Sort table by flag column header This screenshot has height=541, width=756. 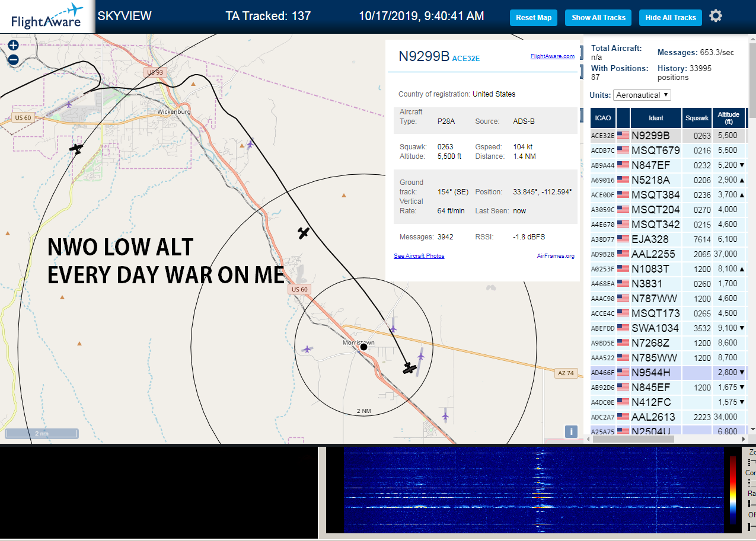pos(623,118)
